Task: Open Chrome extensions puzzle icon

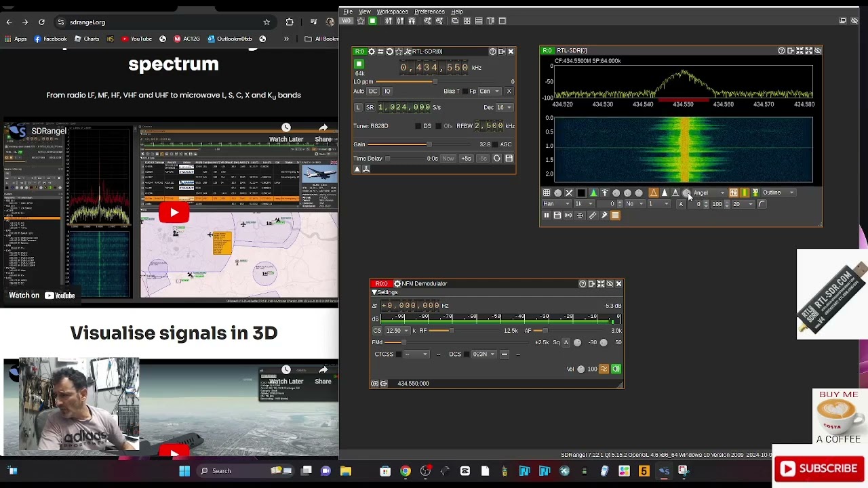Action: [290, 22]
